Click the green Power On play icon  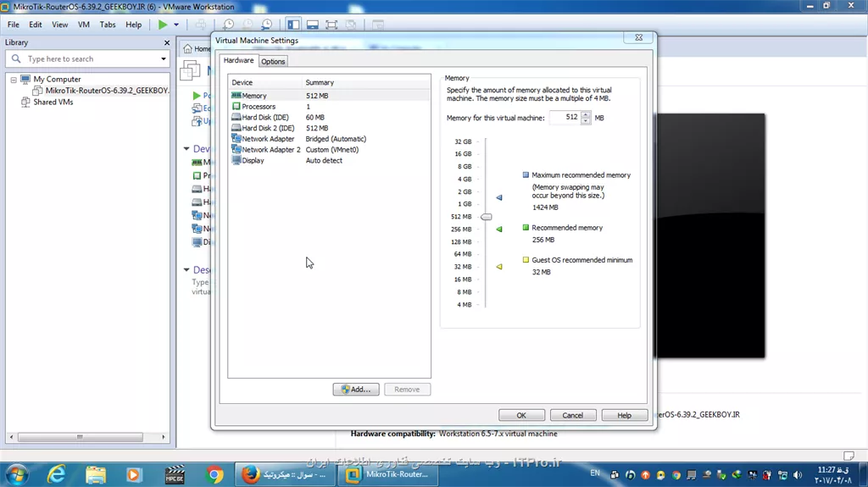163,25
